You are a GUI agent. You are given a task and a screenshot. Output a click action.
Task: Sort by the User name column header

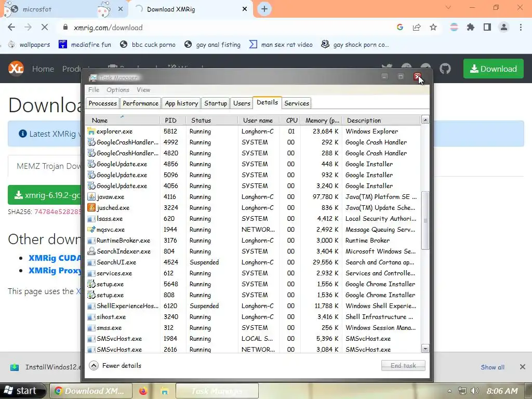[x=259, y=121]
